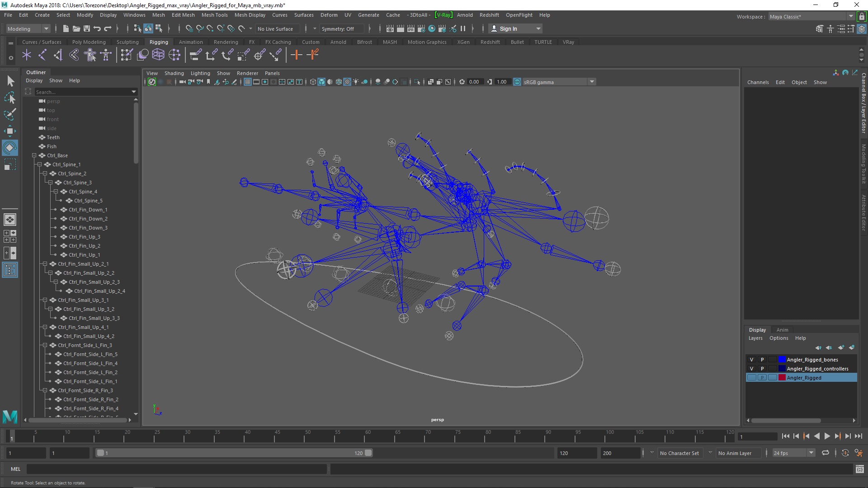Click the Single Perspective View layout icon
Image resolution: width=868 pixels, height=488 pixels.
[x=10, y=220]
